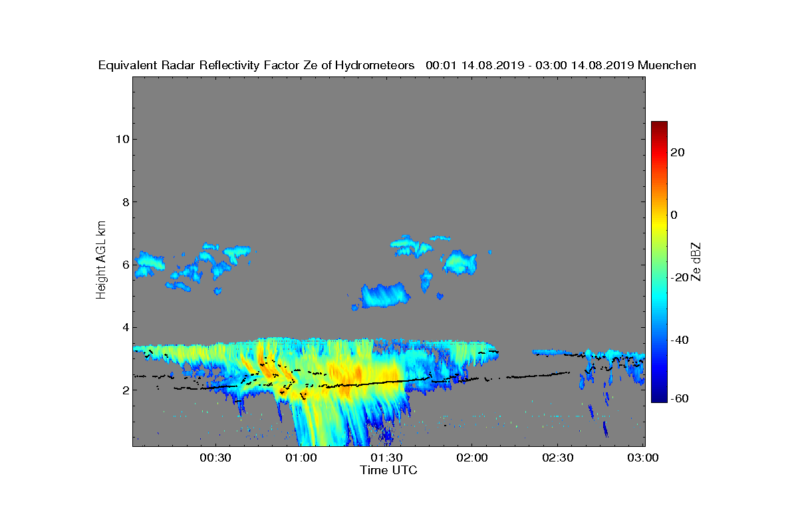
Task: Click the height tick label 8
Action: (124, 202)
